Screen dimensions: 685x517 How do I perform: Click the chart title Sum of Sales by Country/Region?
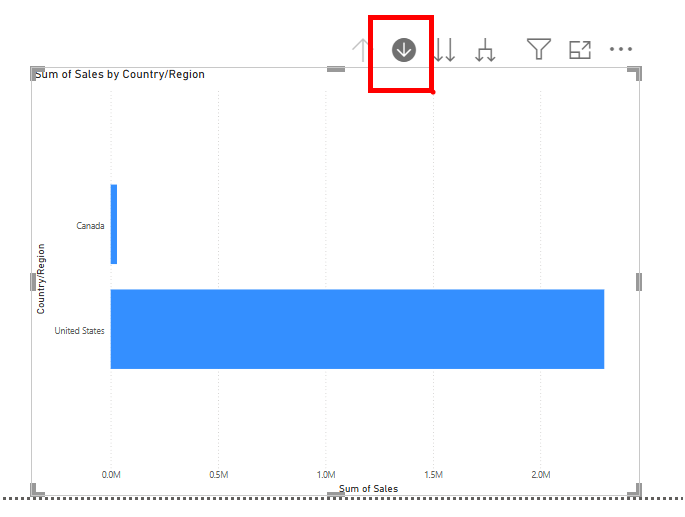point(120,74)
